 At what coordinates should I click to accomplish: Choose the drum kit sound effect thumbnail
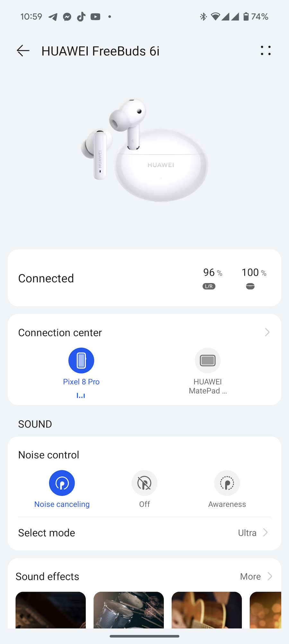[x=128, y=610]
